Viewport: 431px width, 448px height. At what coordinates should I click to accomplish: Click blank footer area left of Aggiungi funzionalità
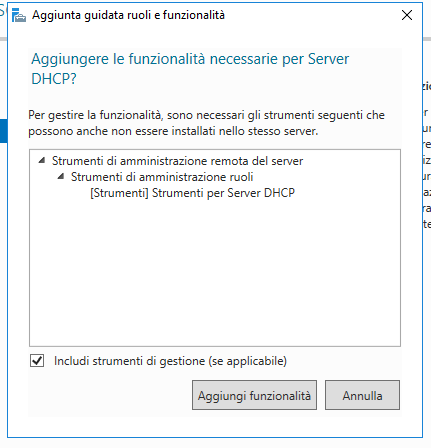click(110, 395)
